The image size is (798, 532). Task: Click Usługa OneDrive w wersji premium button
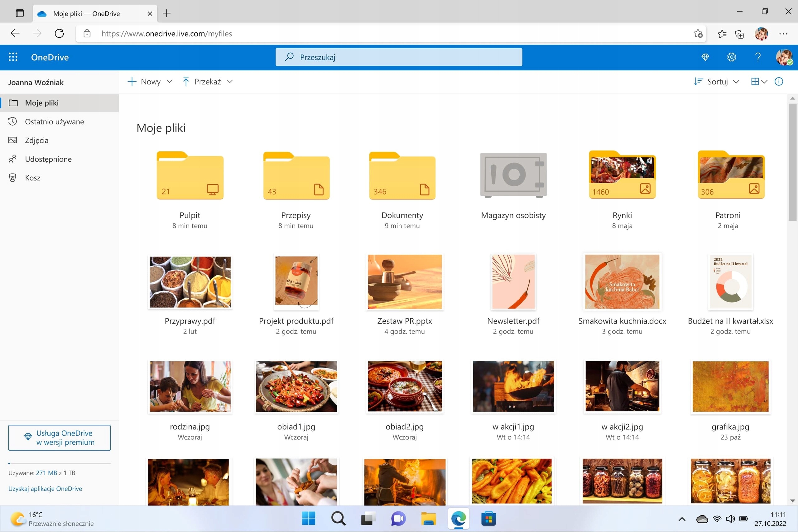click(59, 437)
